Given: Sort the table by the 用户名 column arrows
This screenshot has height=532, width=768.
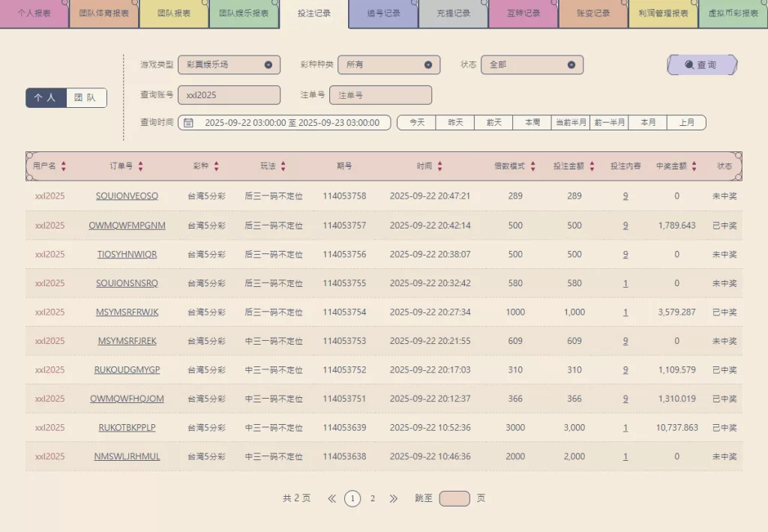Looking at the screenshot, I should [64, 166].
